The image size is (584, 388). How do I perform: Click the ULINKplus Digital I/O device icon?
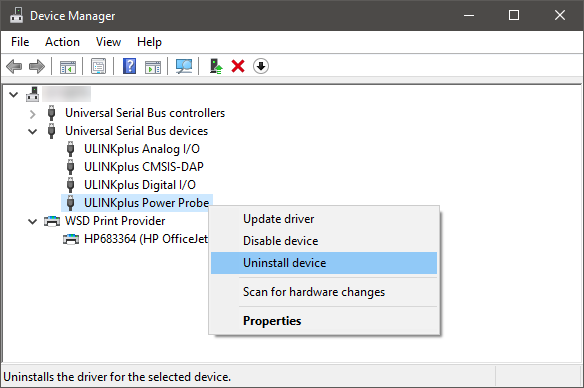[x=70, y=185]
